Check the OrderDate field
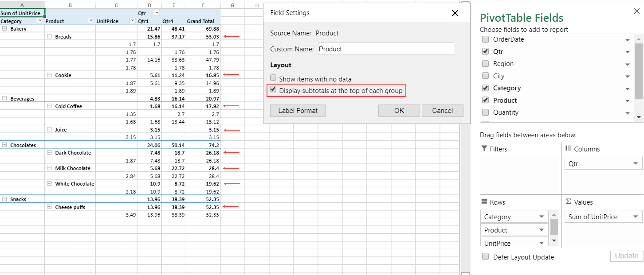This screenshot has width=644, height=275. click(486, 39)
